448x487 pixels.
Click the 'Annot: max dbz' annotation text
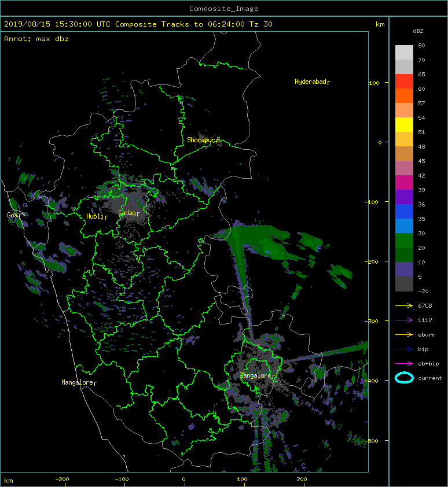[x=36, y=39]
